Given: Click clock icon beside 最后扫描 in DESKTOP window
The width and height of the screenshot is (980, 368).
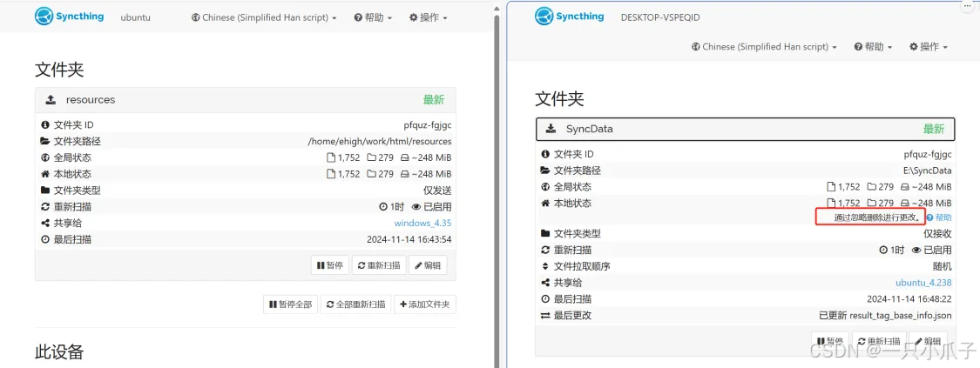Looking at the screenshot, I should [x=545, y=298].
